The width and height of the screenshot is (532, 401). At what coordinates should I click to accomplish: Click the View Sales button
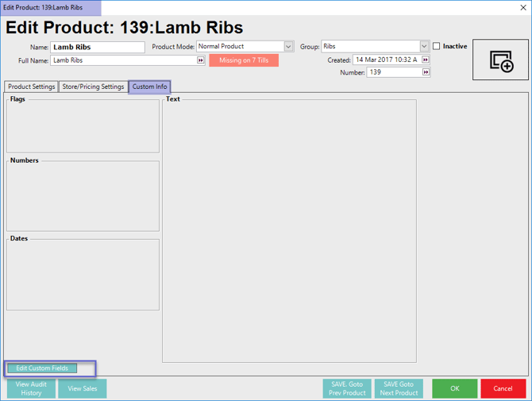[82, 388]
